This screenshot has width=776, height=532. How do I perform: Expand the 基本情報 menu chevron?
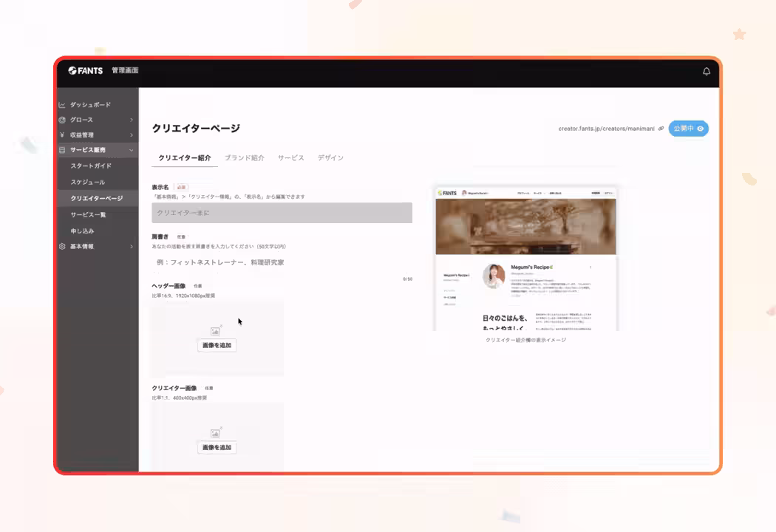pos(131,247)
